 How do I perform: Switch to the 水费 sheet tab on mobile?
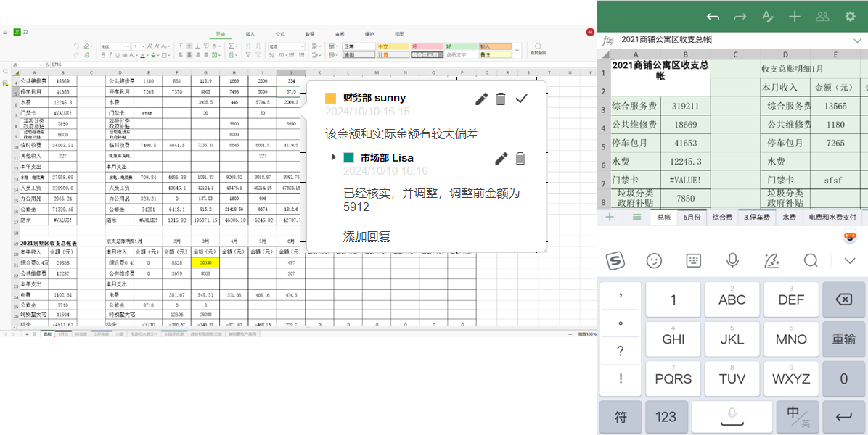point(790,217)
